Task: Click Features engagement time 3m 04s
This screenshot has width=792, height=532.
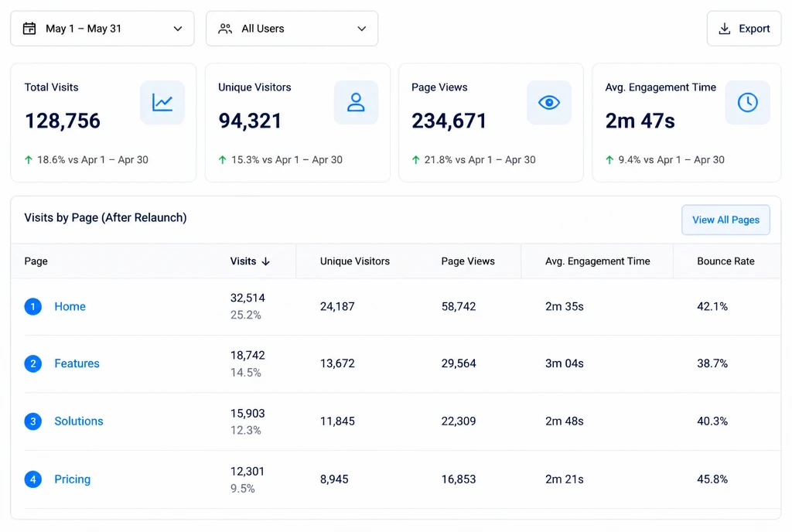Action: (564, 363)
